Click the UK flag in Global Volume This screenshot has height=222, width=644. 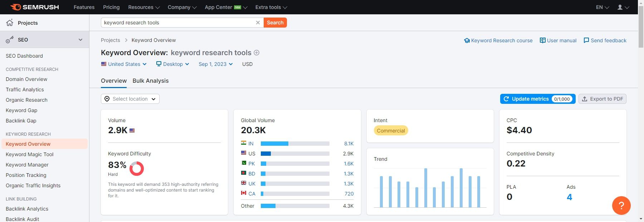point(244,183)
